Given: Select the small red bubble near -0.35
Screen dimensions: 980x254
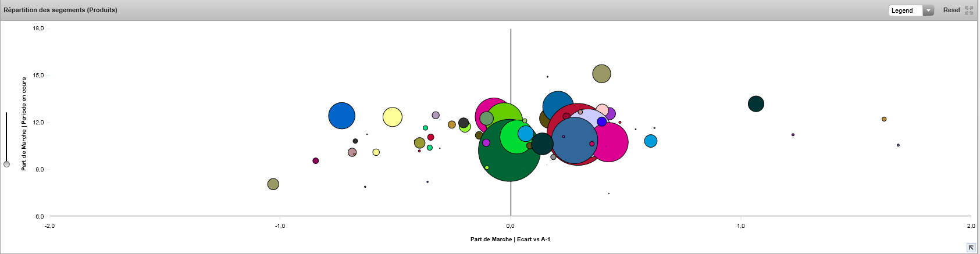Looking at the screenshot, I should point(430,138).
